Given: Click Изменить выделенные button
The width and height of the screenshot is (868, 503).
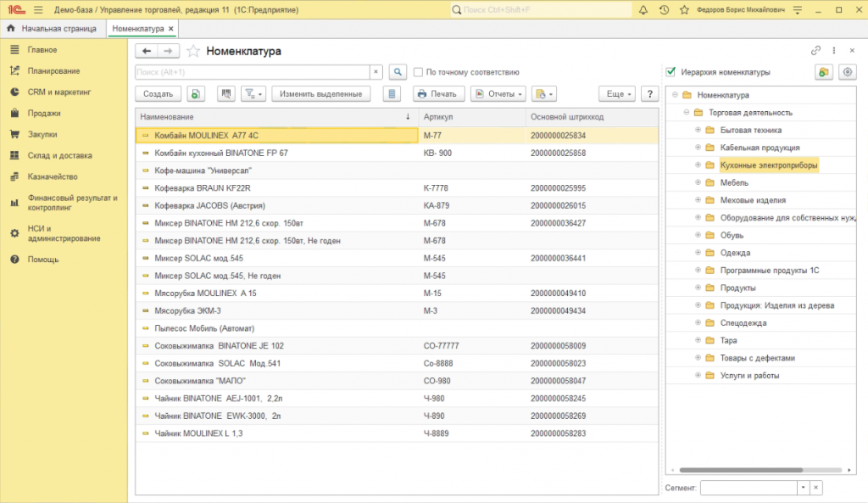Looking at the screenshot, I should tap(321, 94).
